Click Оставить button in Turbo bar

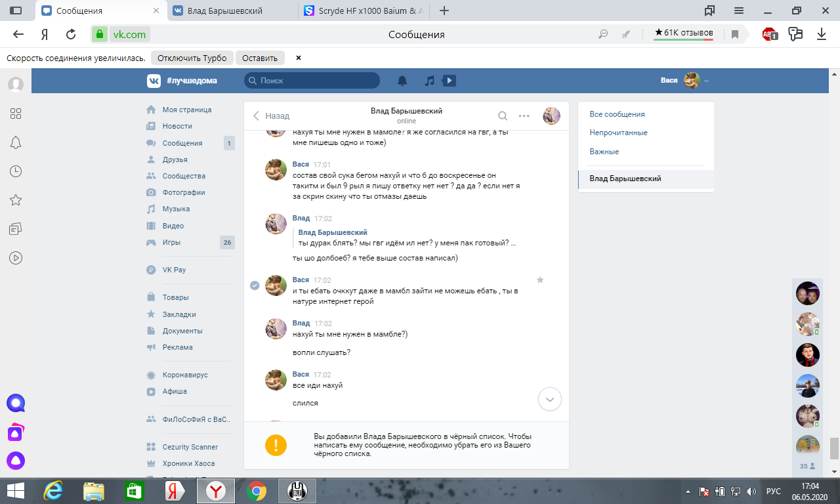pos(260,58)
